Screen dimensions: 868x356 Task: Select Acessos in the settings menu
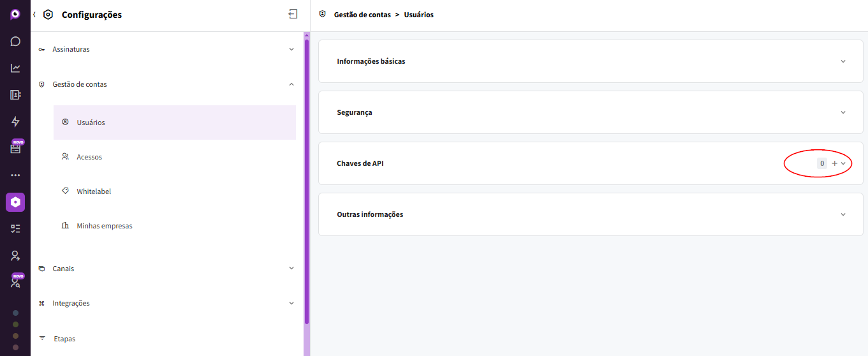pyautogui.click(x=89, y=157)
